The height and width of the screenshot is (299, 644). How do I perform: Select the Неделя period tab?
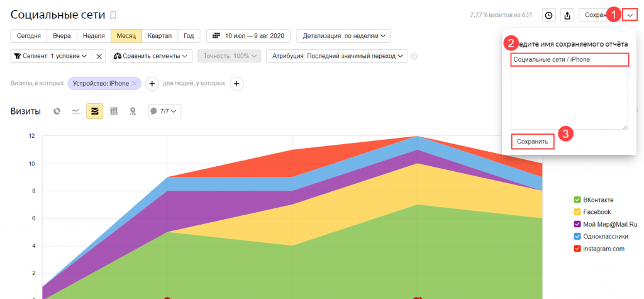94,36
